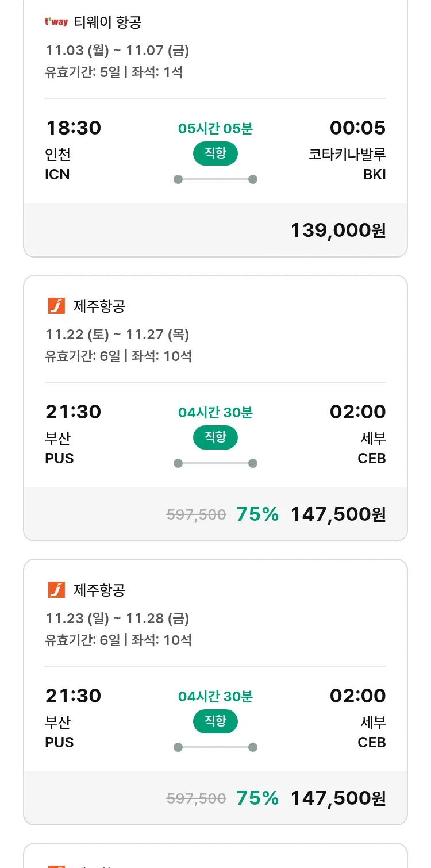Click the 티웨이 항공 airline name

pos(107,22)
